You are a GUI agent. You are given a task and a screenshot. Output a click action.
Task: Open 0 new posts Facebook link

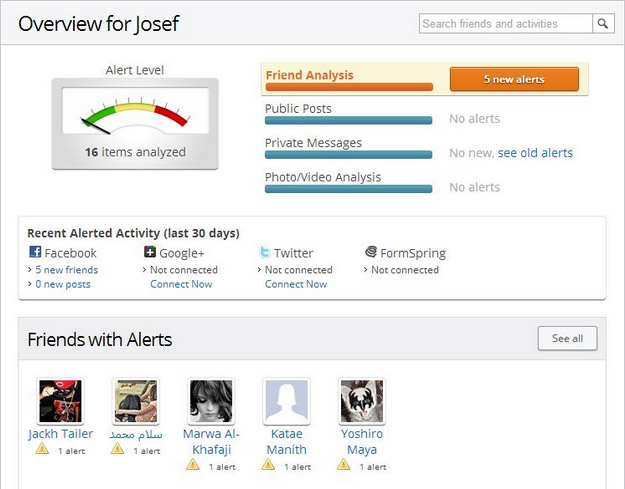62,284
